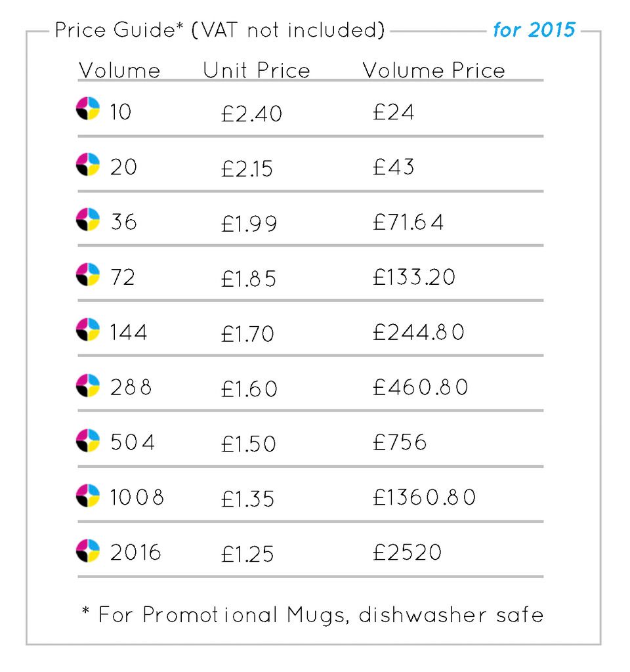Click the blue 'for 2015' label

click(x=534, y=30)
